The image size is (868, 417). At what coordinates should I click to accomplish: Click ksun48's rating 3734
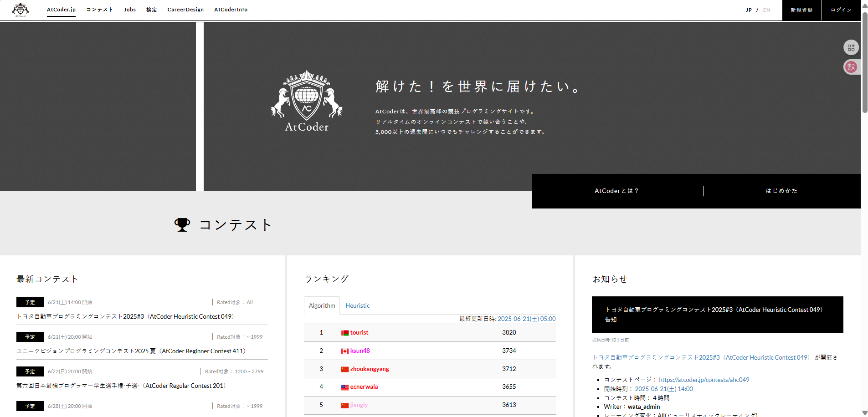click(x=509, y=351)
